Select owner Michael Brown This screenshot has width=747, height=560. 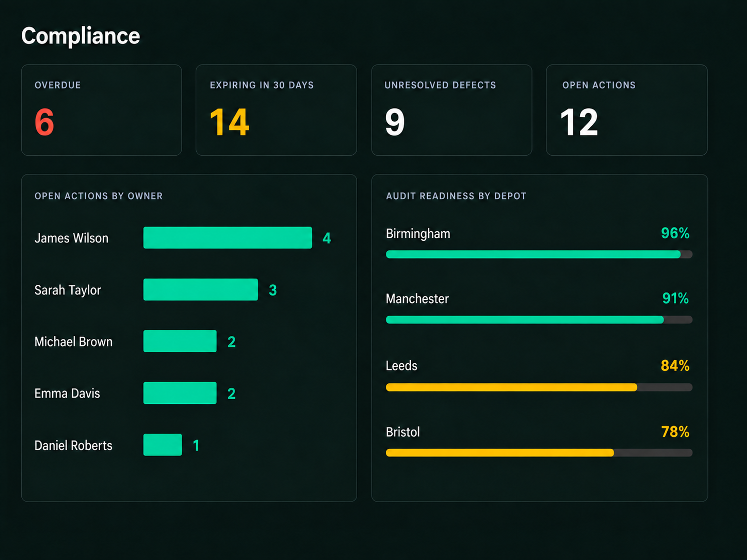tap(74, 342)
